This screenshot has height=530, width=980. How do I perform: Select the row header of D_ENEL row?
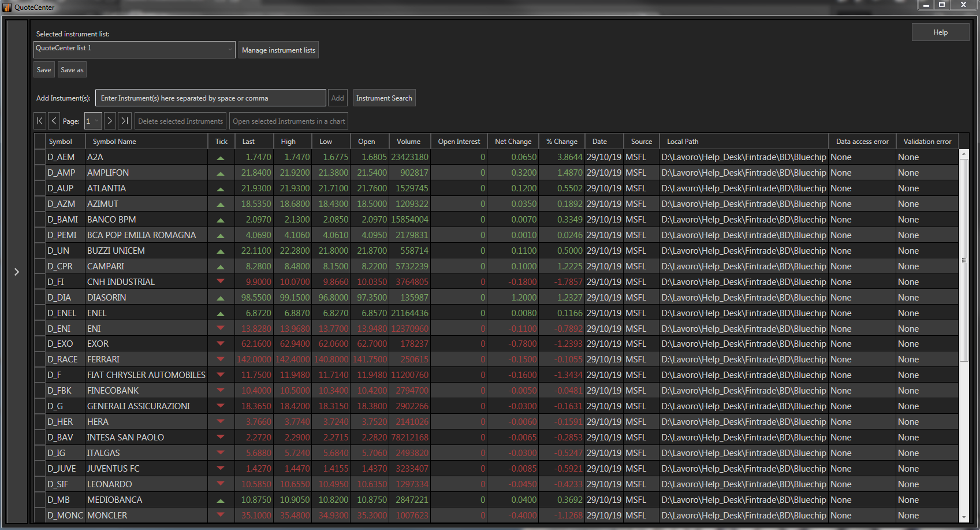40,313
